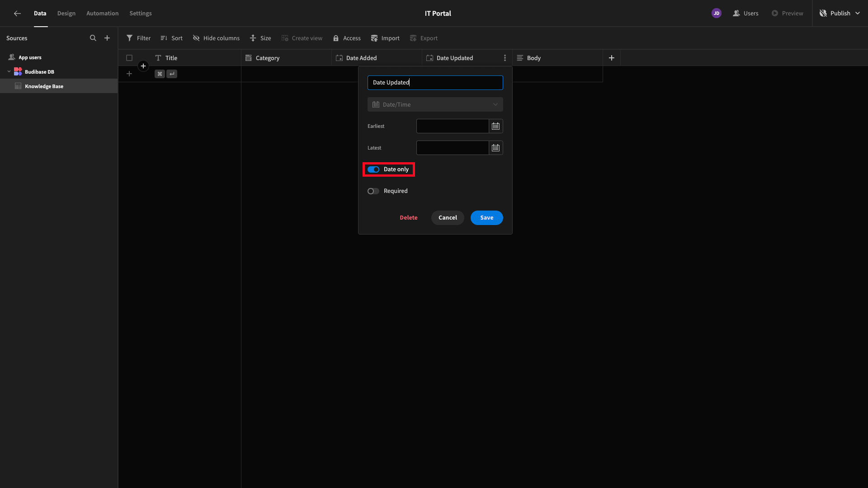Open the Sort options
The image size is (868, 488).
(x=171, y=38)
